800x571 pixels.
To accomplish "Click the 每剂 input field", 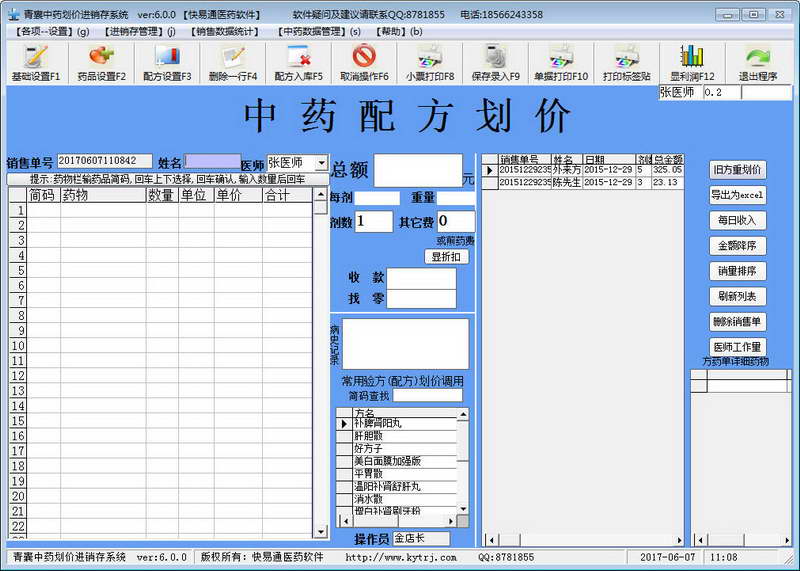I will click(x=377, y=198).
